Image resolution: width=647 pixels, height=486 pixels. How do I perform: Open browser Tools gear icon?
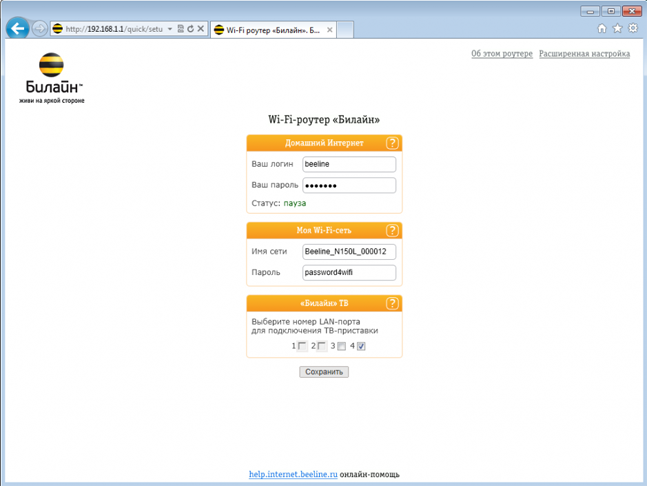tap(633, 28)
